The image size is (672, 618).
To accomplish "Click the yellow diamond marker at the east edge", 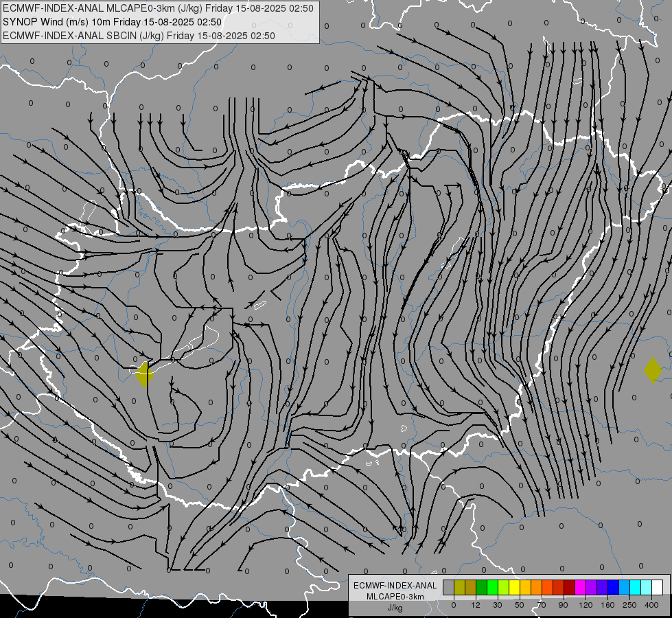I will tap(653, 370).
